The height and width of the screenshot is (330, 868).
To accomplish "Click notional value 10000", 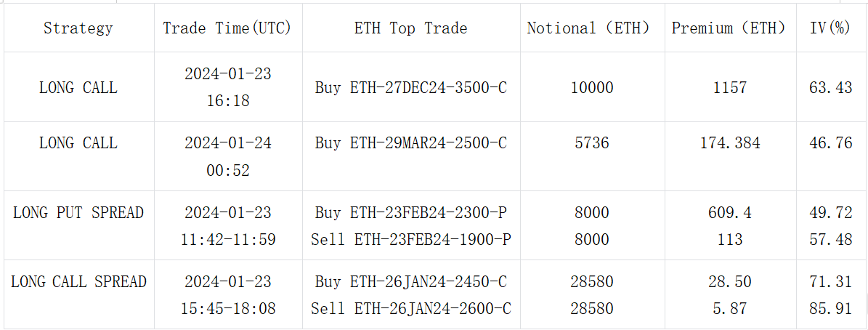I will pyautogui.click(x=592, y=88).
